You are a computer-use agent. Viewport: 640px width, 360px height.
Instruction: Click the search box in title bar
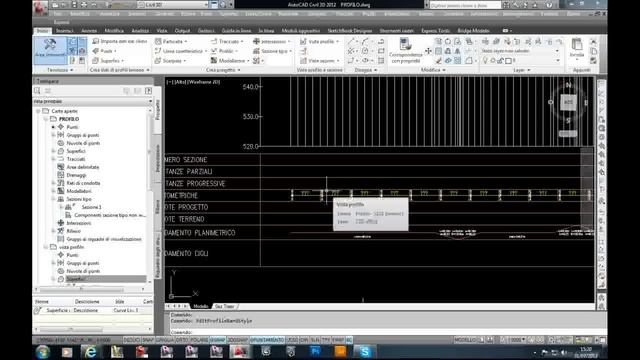click(x=465, y=5)
